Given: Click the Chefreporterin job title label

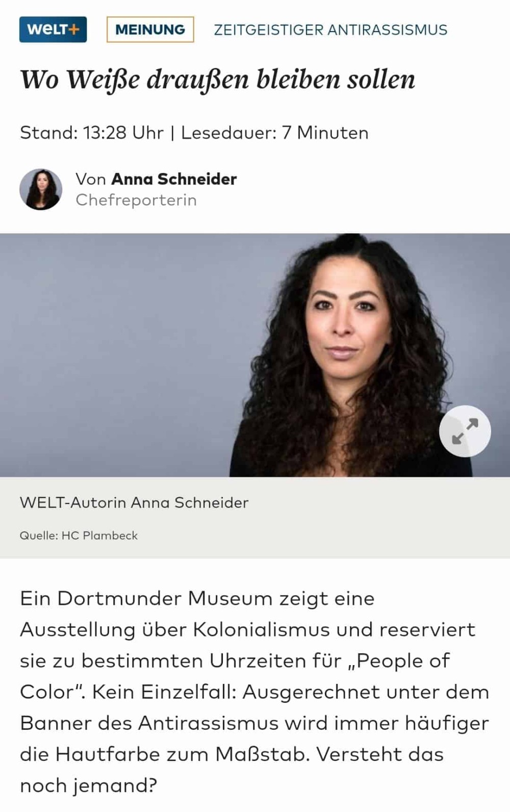Looking at the screenshot, I should tap(136, 200).
